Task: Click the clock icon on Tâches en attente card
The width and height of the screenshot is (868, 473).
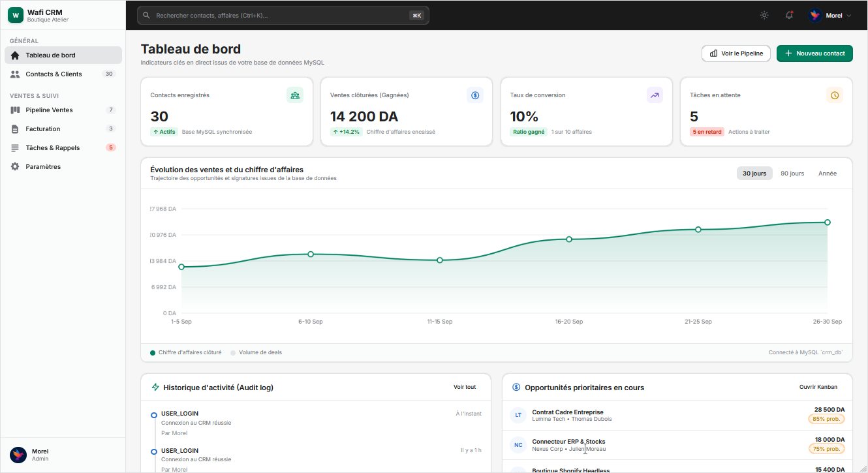Action: click(835, 95)
